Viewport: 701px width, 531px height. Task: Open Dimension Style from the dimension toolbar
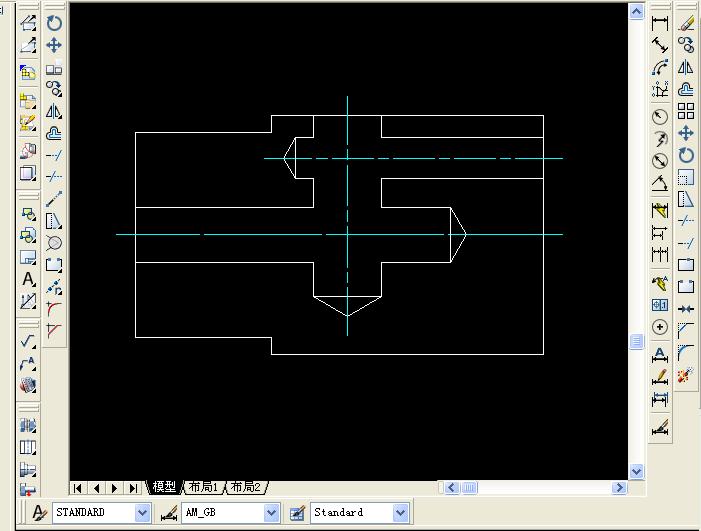point(659,428)
